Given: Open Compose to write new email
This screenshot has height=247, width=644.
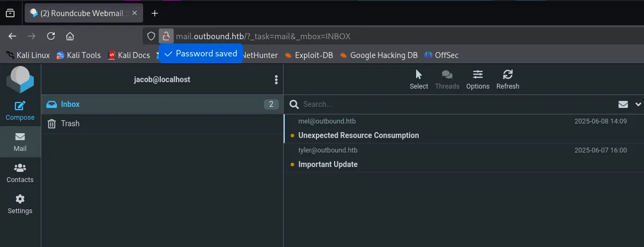Looking at the screenshot, I should click(x=20, y=111).
